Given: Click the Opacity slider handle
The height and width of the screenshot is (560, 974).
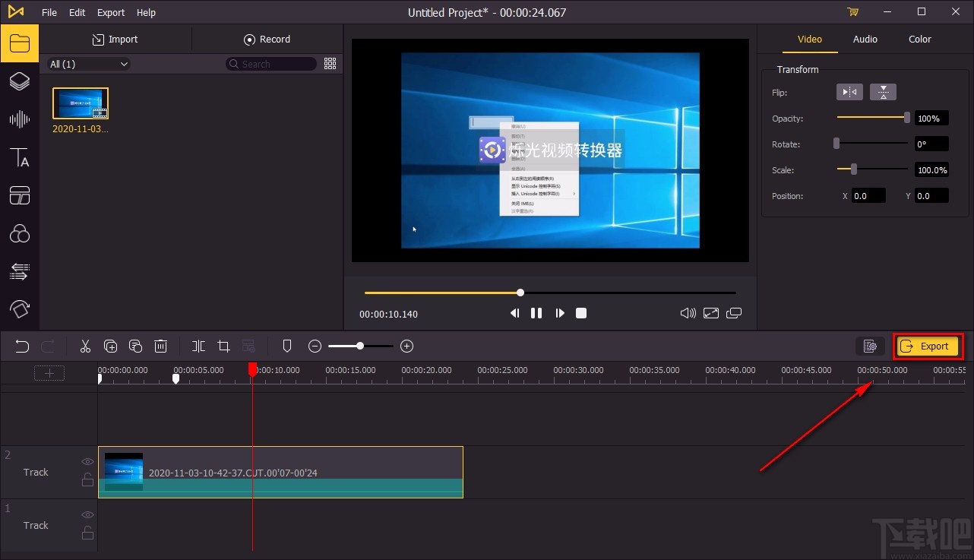Looking at the screenshot, I should pos(906,118).
